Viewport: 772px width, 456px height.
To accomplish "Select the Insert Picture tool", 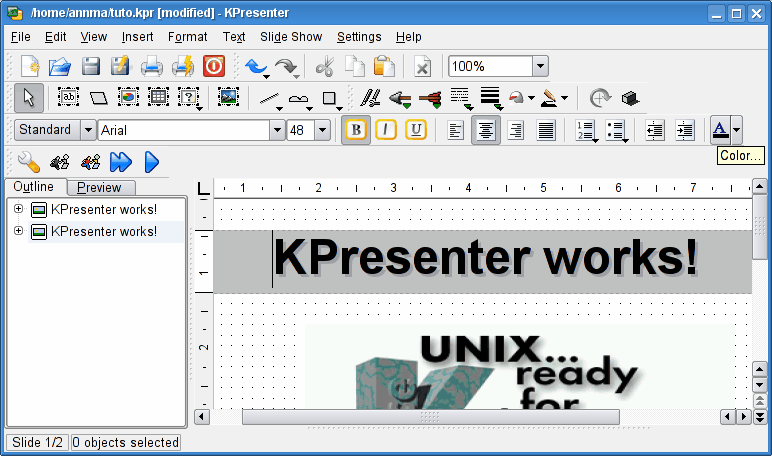I will click(x=228, y=98).
